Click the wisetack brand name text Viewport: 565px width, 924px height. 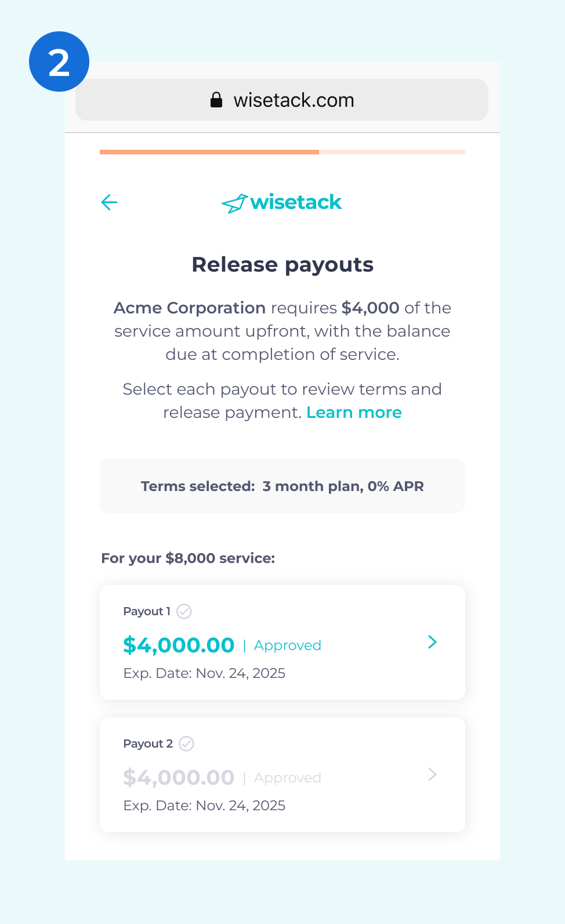coord(296,202)
